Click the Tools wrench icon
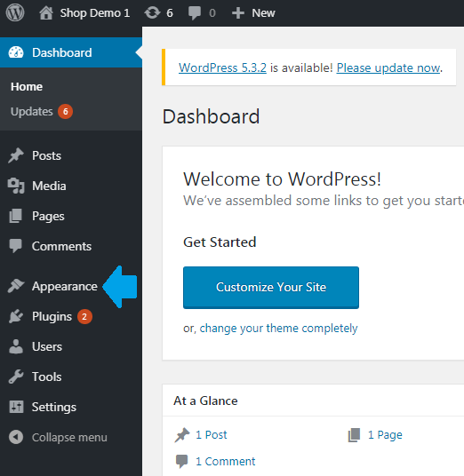The image size is (464, 476). 16,377
